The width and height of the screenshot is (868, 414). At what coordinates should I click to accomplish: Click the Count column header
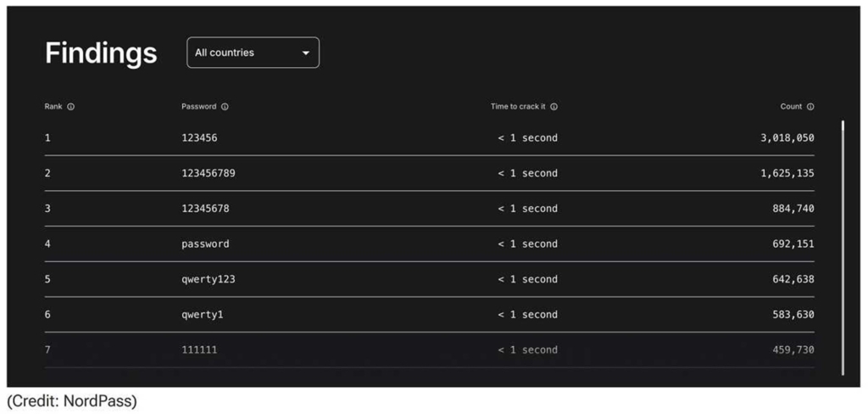click(791, 106)
